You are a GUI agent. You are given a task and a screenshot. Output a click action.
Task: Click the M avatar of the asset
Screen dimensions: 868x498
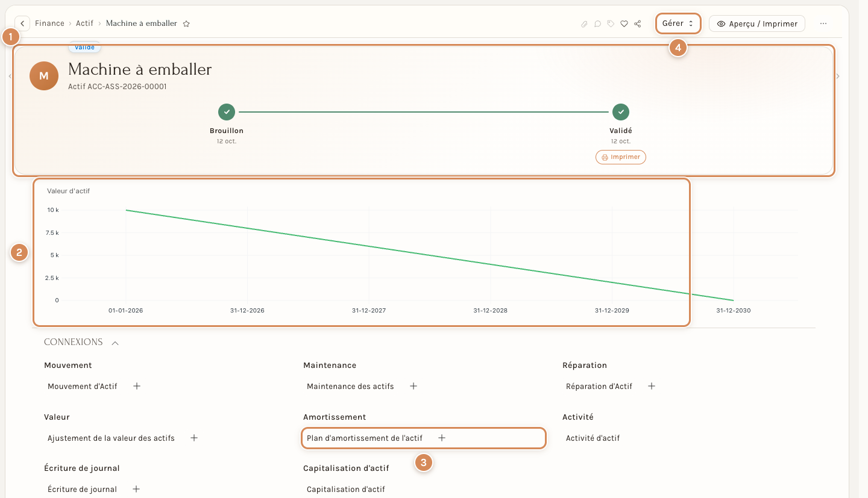coord(44,76)
